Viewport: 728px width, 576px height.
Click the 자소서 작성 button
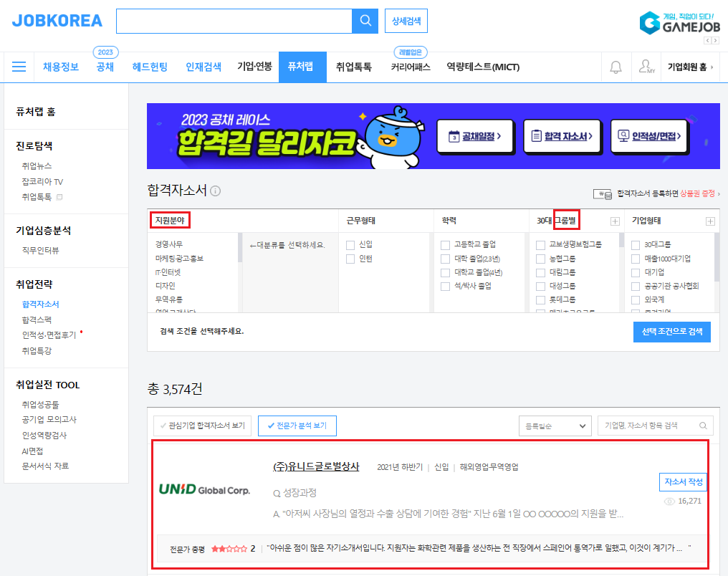point(683,482)
